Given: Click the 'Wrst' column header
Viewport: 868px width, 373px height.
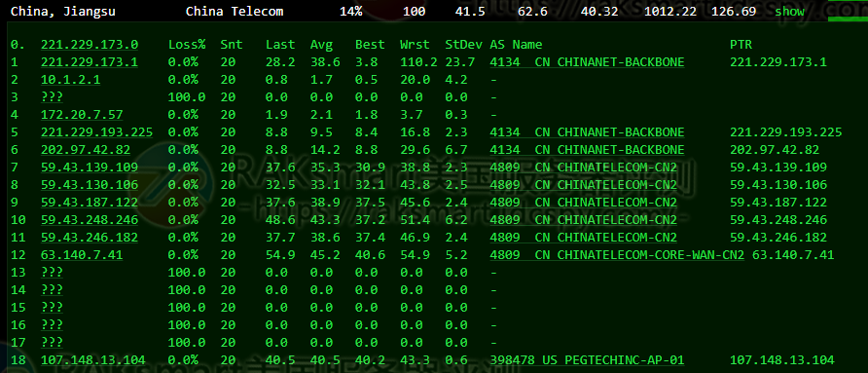Looking at the screenshot, I should 416,45.
